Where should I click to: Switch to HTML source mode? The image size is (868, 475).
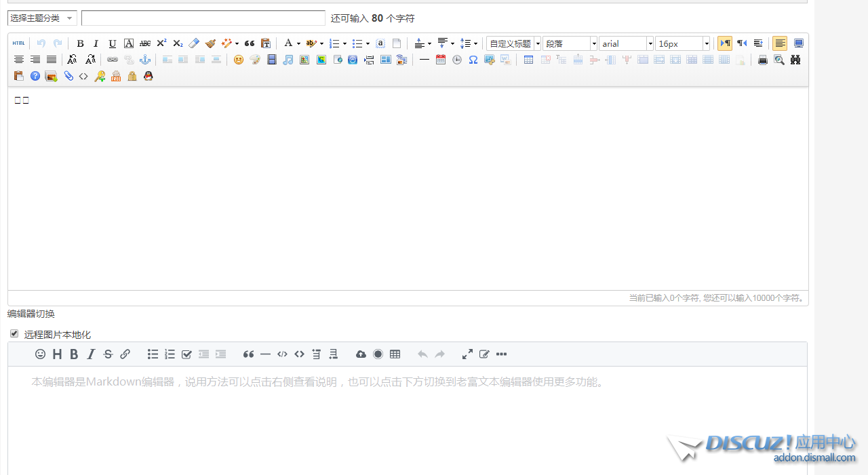[19, 43]
